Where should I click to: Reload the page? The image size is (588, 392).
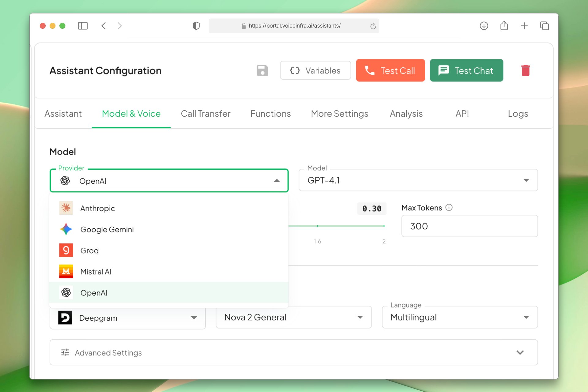tap(373, 26)
